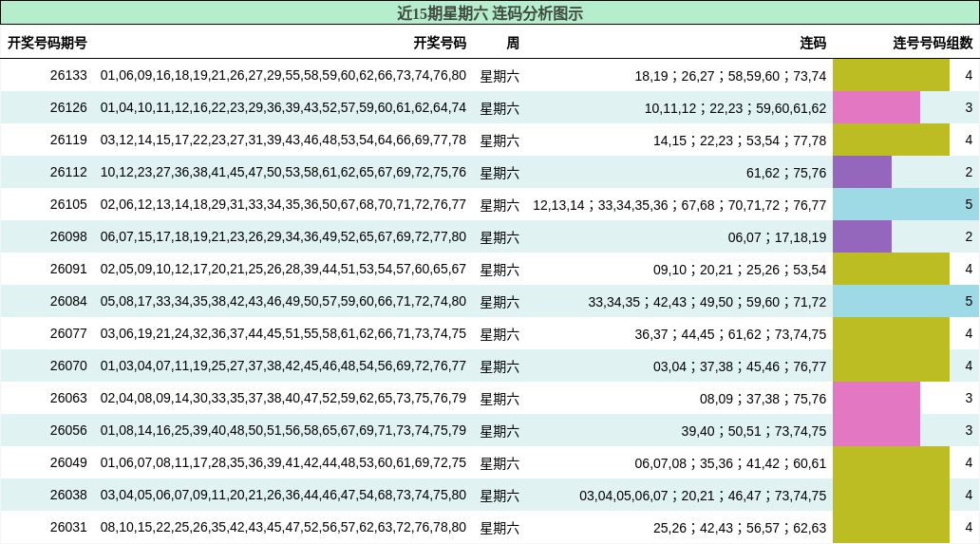The image size is (980, 544).
Task: Click the olive bar in row 26031
Action: 892,527
